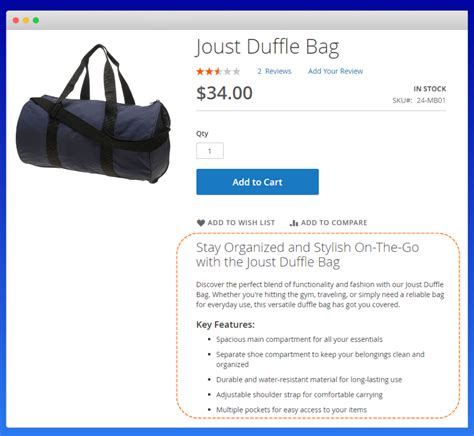Open the 2 Reviews link
Image resolution: width=474 pixels, height=436 pixels.
pos(274,71)
